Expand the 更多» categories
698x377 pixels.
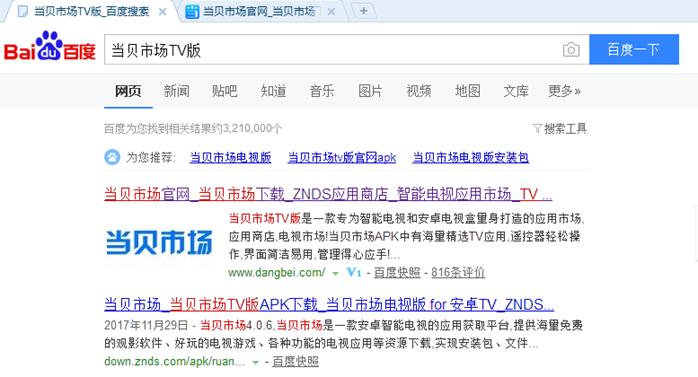click(564, 91)
